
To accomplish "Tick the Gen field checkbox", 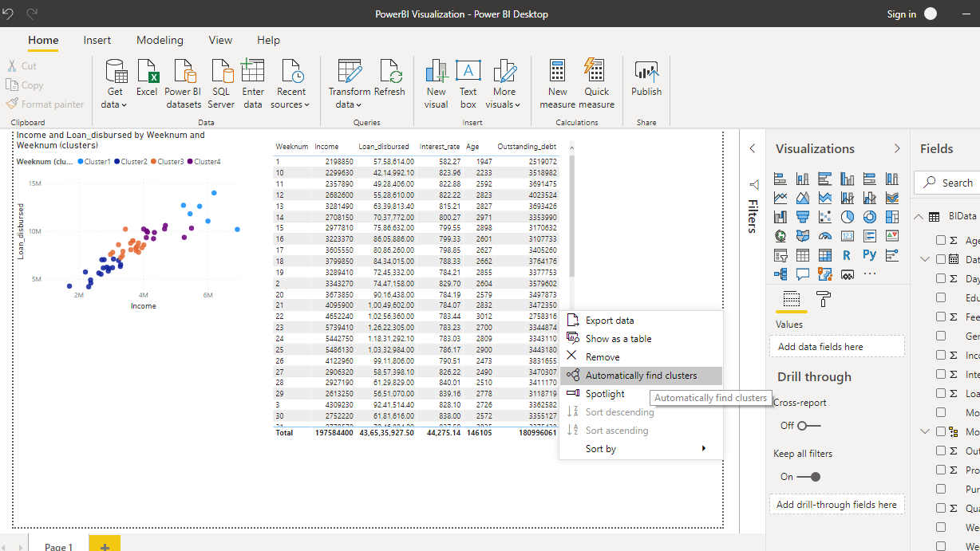I will (941, 336).
